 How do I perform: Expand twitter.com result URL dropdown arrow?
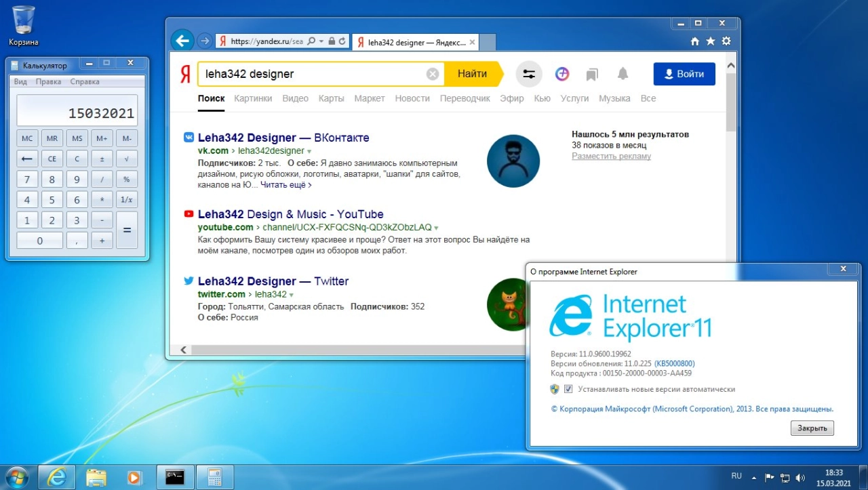pos(292,295)
